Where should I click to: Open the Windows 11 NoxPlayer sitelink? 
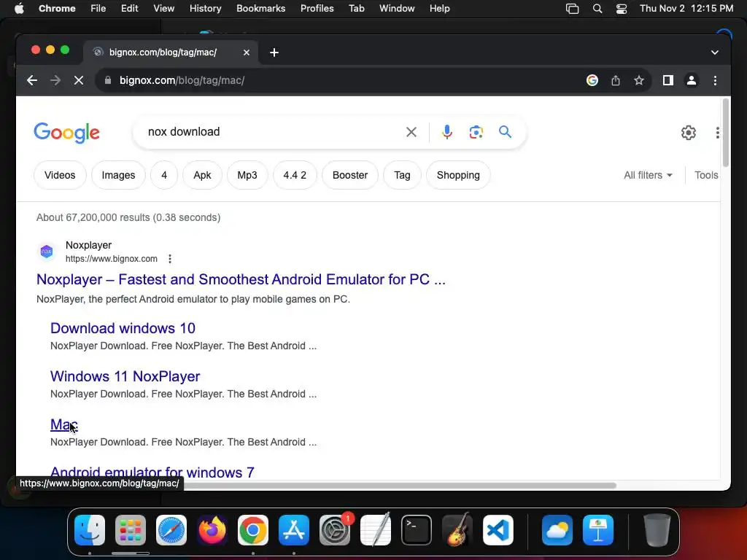pyautogui.click(x=125, y=376)
